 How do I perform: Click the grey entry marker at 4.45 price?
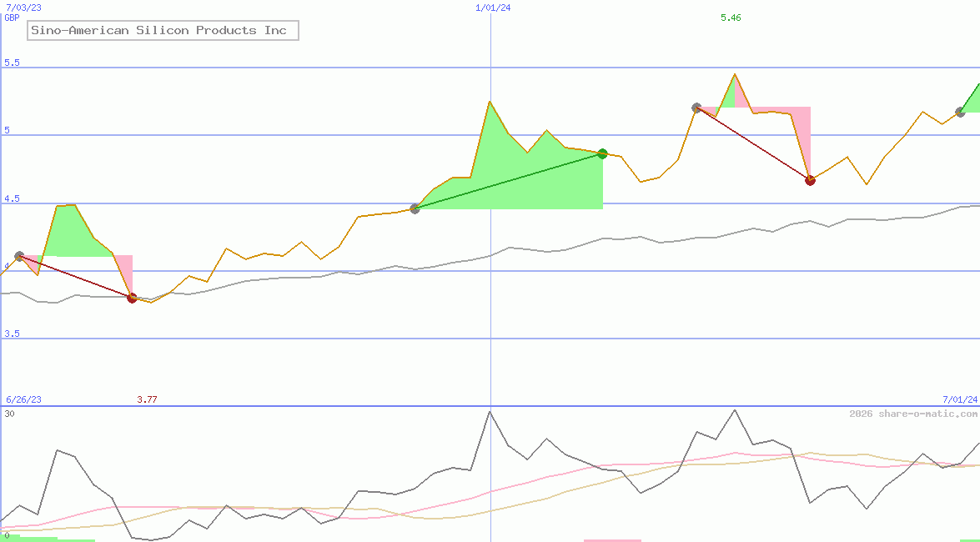(x=415, y=208)
